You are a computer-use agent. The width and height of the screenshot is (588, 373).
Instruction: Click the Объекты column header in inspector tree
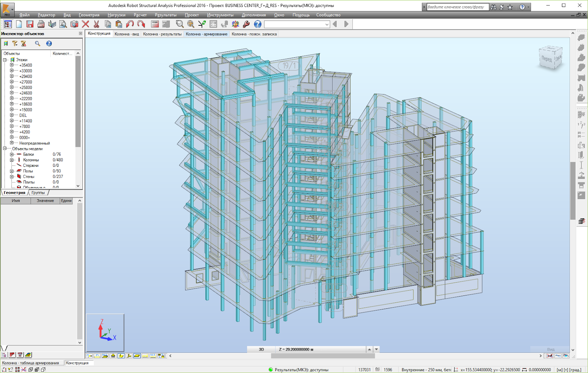pyautogui.click(x=26, y=54)
